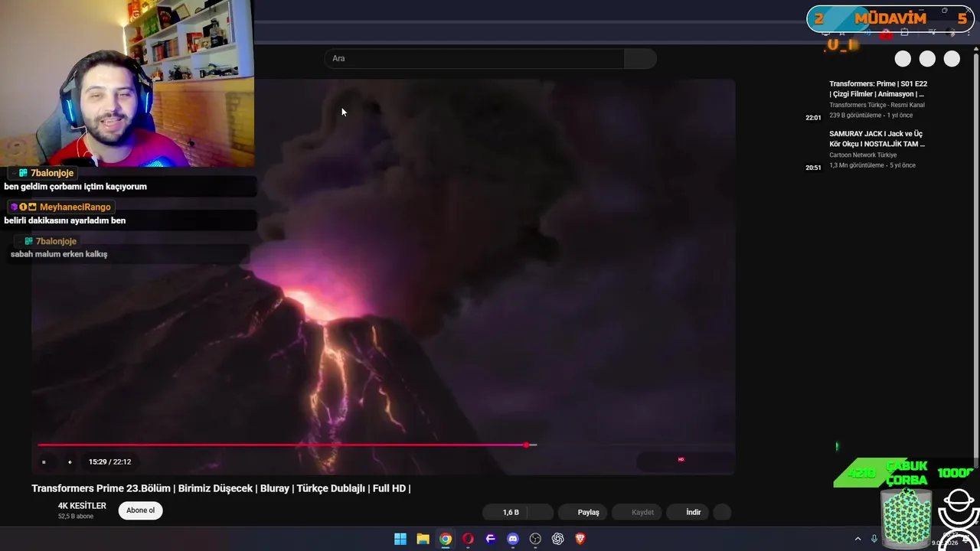Viewport: 980px width, 551px height.
Task: Click the video title Transformers Prime 23.Bölüm
Action: 221,488
